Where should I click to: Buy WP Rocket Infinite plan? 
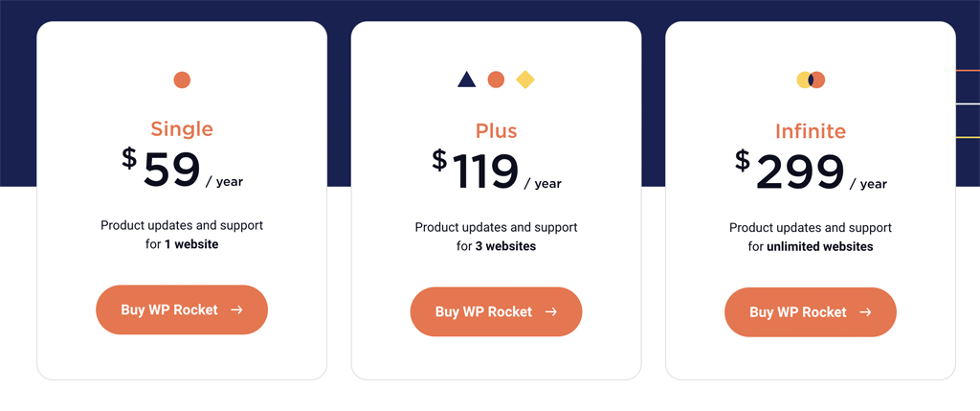pyautogui.click(x=811, y=312)
